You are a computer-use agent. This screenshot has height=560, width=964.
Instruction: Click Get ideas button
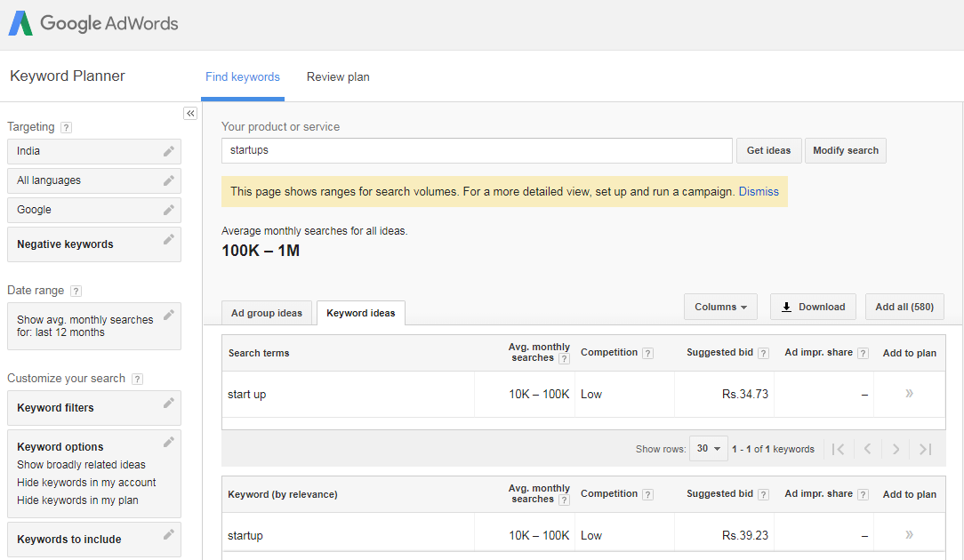[x=768, y=150]
